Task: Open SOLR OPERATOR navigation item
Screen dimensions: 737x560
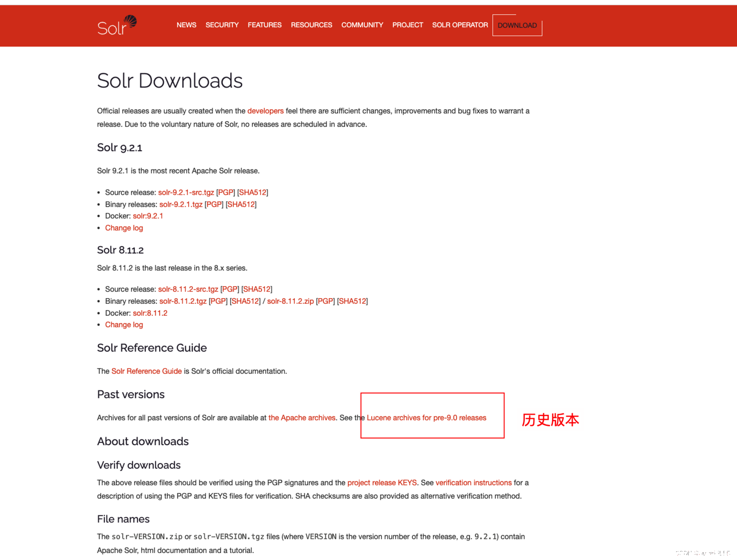Action: 460,25
